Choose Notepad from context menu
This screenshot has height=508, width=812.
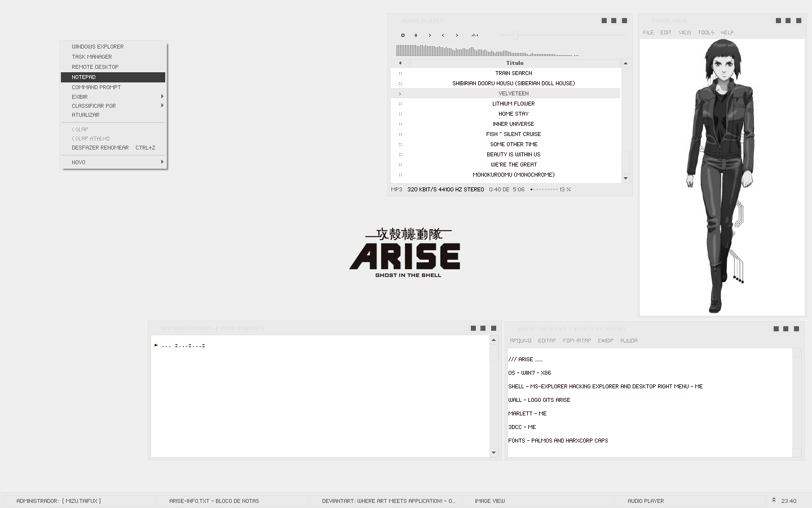click(113, 77)
